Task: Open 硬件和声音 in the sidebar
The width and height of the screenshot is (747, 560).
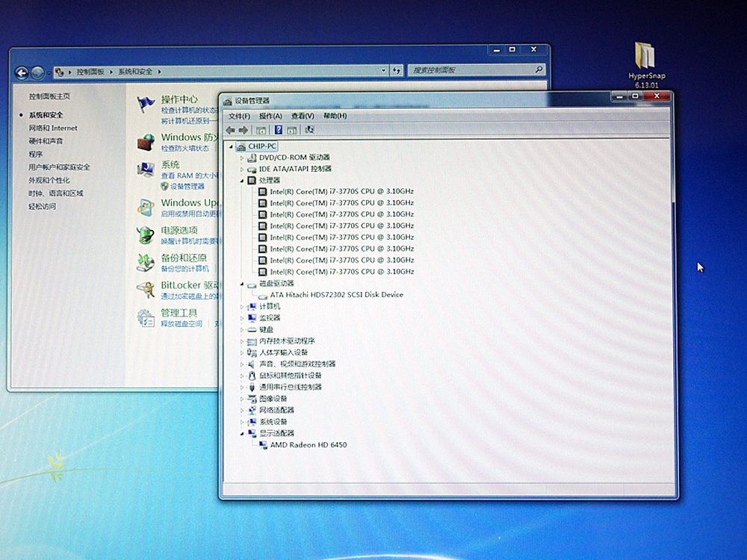Action: tap(46, 141)
